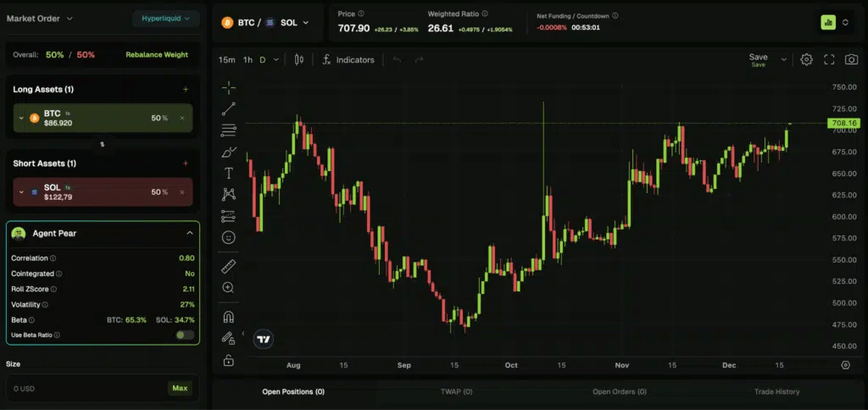868x410 pixels.
Task: Open the emoji icons tool
Action: pos(228,237)
